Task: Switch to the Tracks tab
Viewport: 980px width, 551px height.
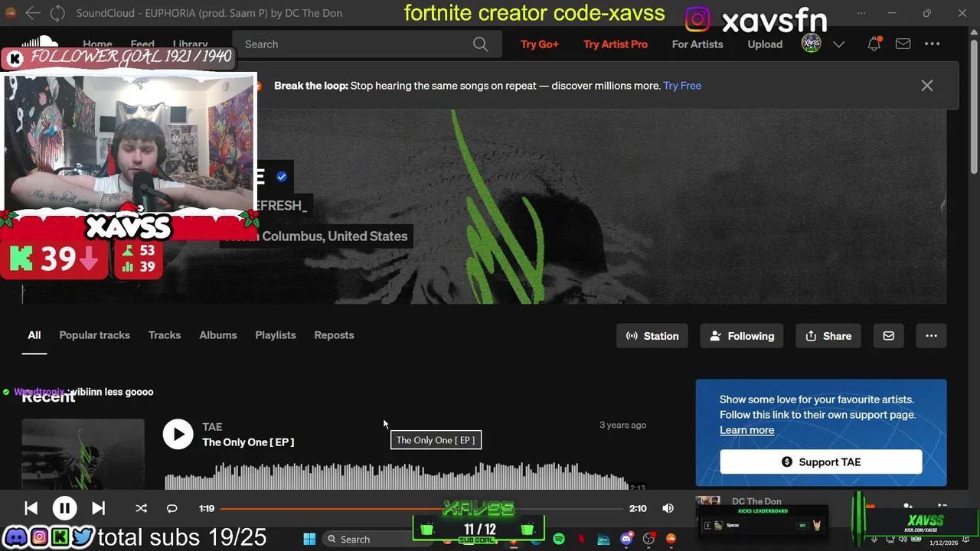Action: (x=165, y=335)
